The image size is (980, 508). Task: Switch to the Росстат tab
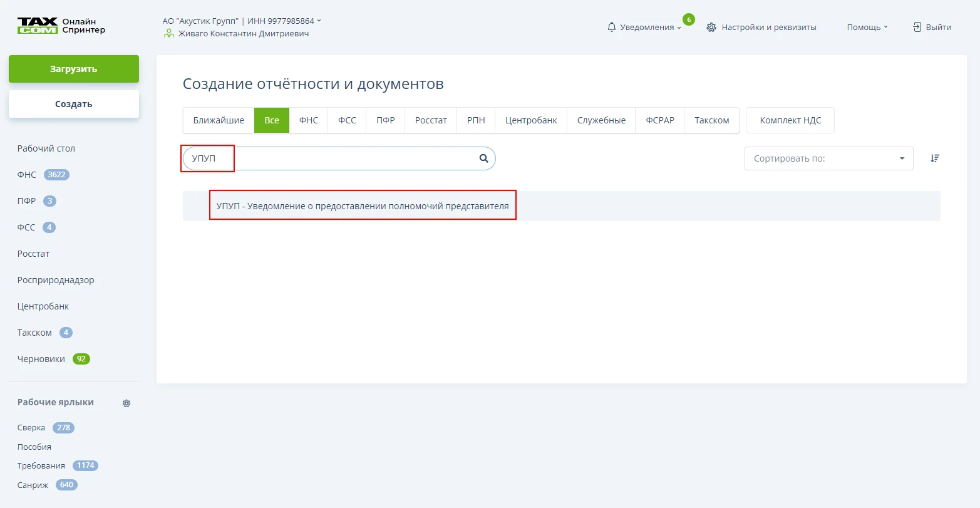[x=431, y=120]
